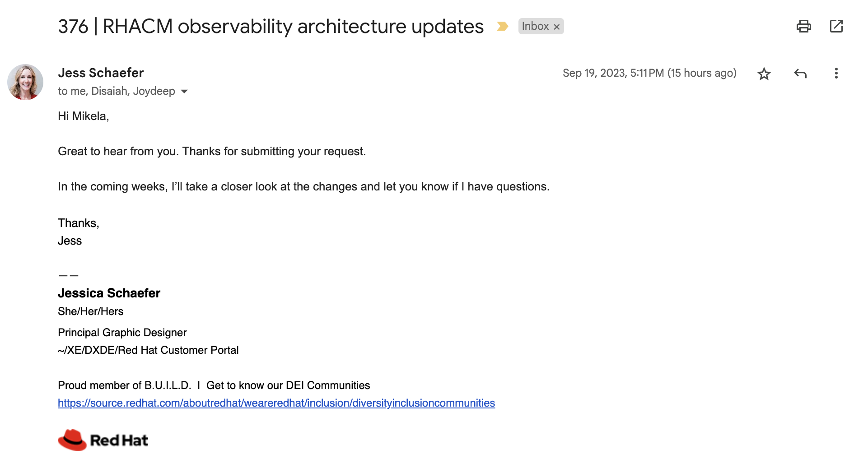The height and width of the screenshot is (454, 868).
Task: Open the three-dot More options menu
Action: pos(836,74)
